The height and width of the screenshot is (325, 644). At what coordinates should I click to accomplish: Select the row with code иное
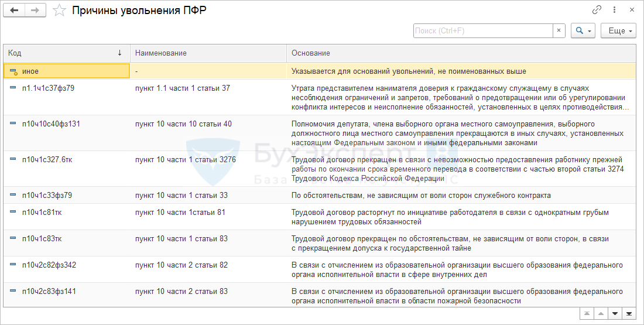tap(30, 71)
